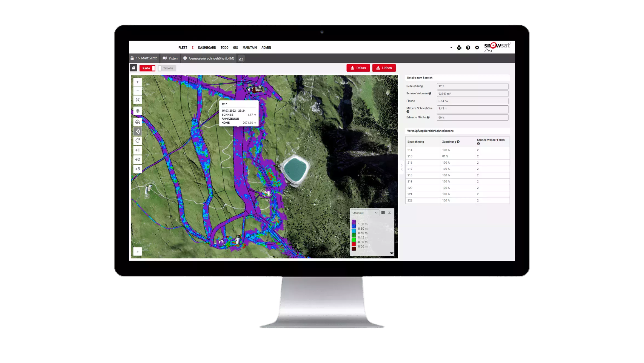The height and width of the screenshot is (363, 644).
Task: Open the calendar date 15. März 2022
Action: pos(144,58)
